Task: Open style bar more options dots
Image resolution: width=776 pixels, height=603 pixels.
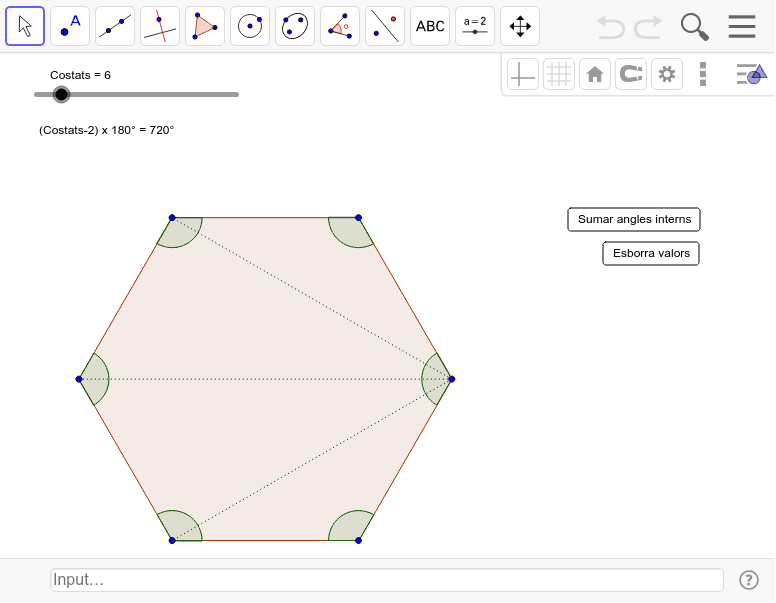Action: pyautogui.click(x=703, y=74)
